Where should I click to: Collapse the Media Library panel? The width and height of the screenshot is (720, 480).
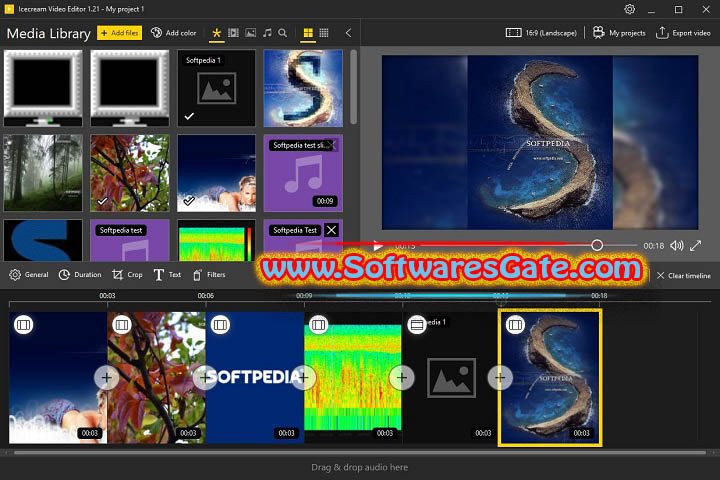pos(349,33)
